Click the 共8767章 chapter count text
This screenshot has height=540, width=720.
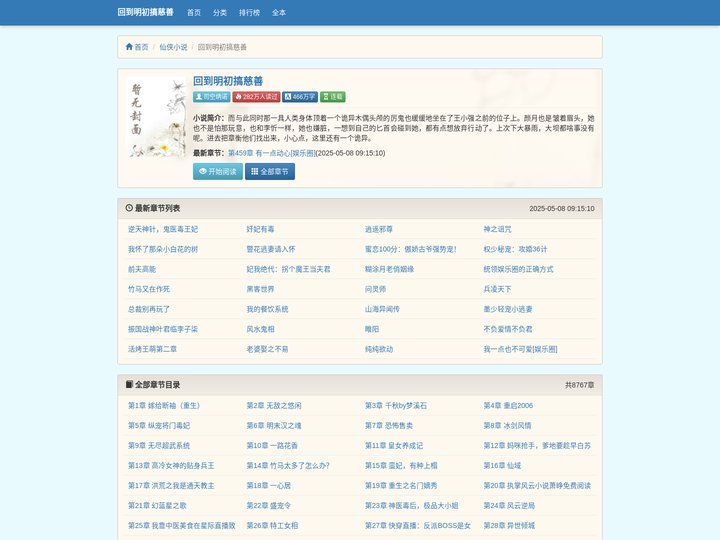pyautogui.click(x=579, y=385)
